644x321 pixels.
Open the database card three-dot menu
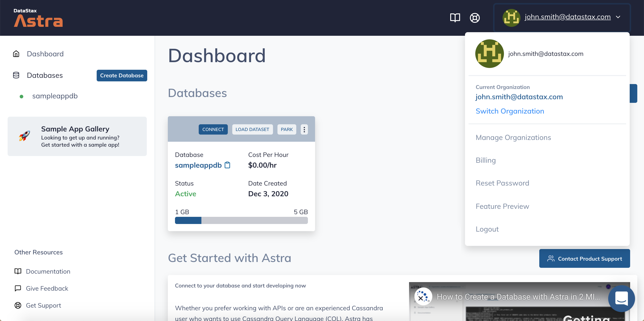pyautogui.click(x=304, y=129)
